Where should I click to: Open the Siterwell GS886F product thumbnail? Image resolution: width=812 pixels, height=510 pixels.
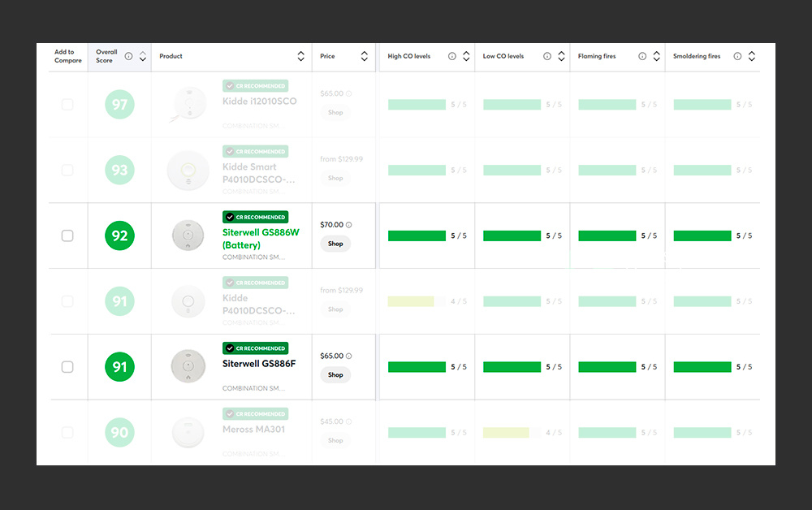188,366
